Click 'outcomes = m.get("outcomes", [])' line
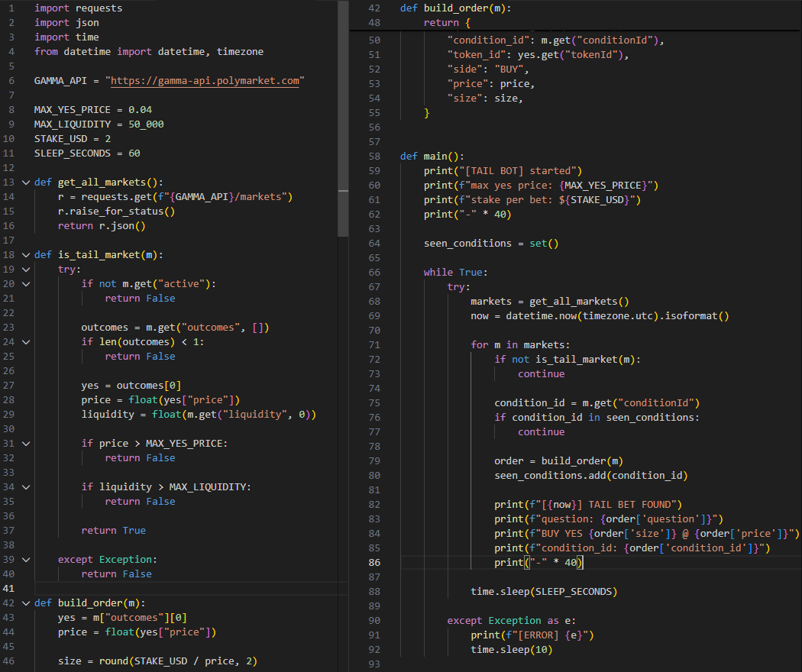The height and width of the screenshot is (672, 802). (x=176, y=328)
